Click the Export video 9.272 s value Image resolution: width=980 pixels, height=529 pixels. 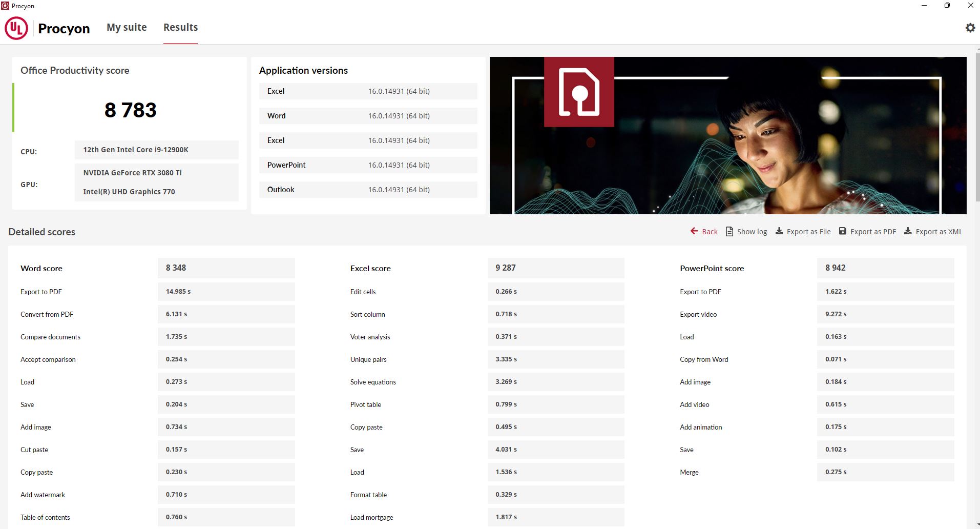(886, 314)
